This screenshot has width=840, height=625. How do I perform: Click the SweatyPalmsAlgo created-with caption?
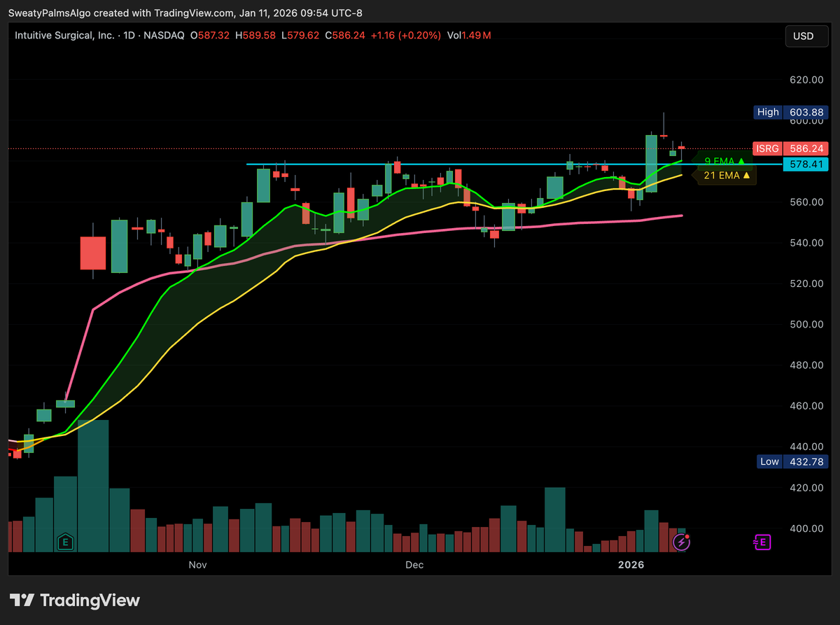point(185,13)
